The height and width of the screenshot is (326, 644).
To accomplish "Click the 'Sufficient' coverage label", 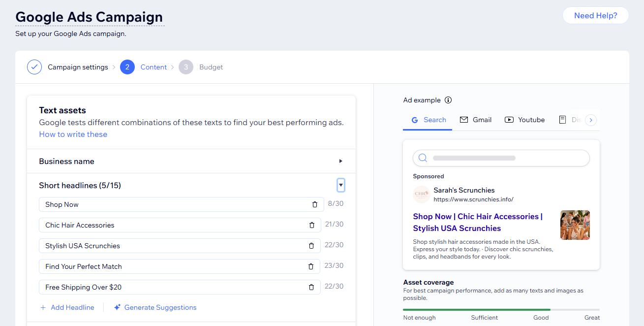I will tap(484, 318).
